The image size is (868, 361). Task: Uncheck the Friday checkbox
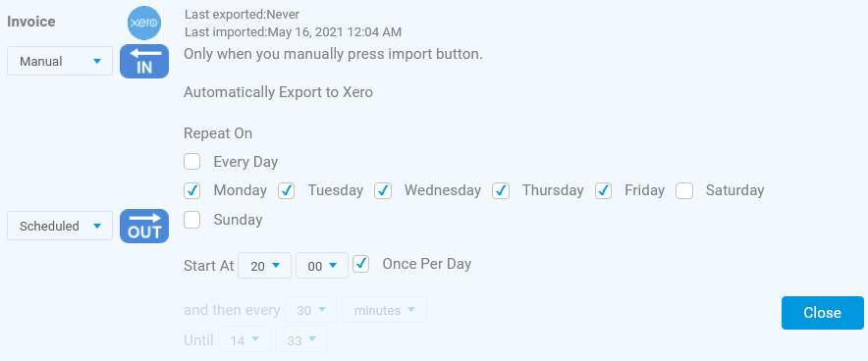click(604, 190)
